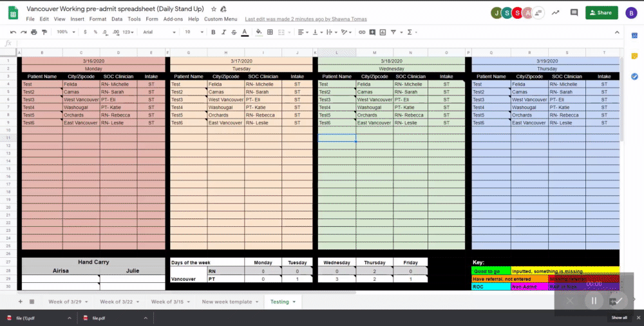
Task: Click the Undo icon in the toolbar
Action: tap(13, 32)
